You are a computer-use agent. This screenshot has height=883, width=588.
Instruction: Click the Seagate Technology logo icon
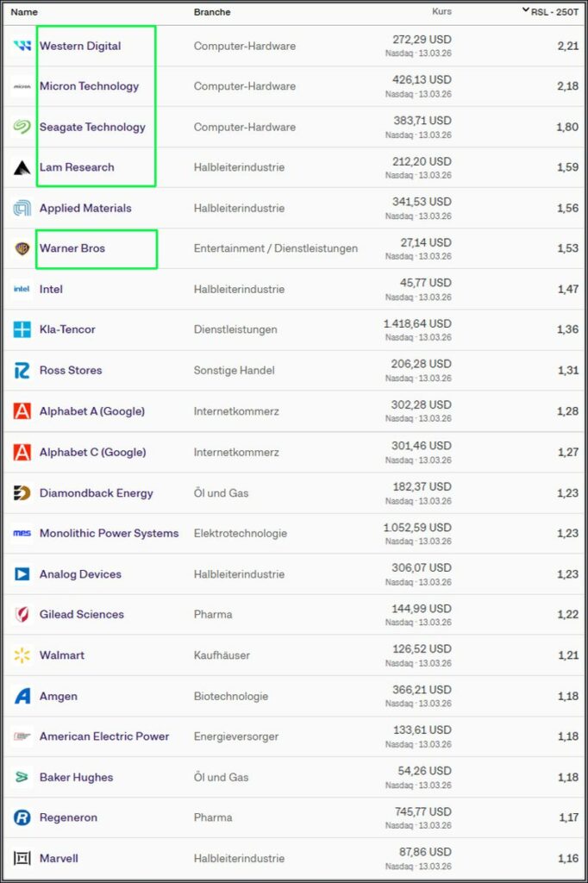22,127
